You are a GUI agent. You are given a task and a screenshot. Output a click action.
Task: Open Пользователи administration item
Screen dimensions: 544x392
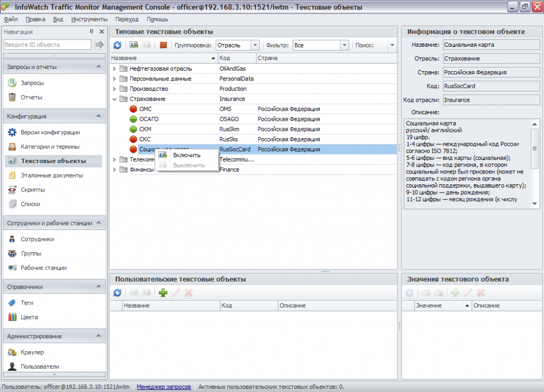pos(40,366)
